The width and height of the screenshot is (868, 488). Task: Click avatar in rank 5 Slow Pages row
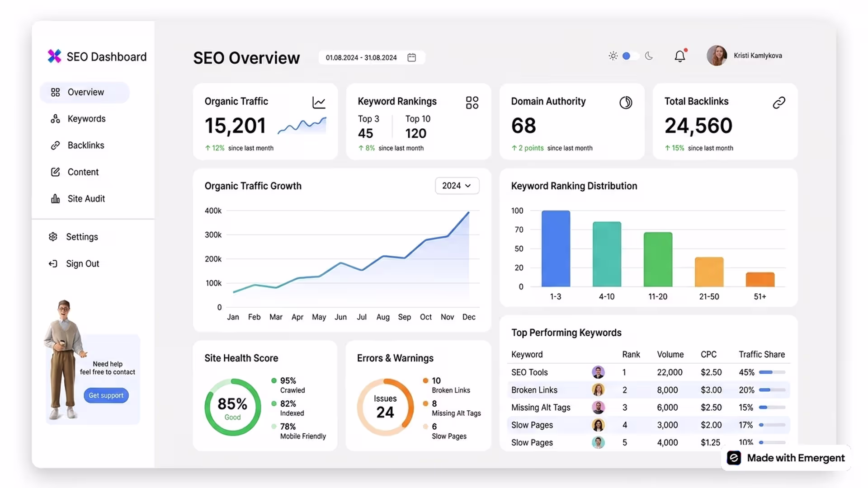[598, 442]
